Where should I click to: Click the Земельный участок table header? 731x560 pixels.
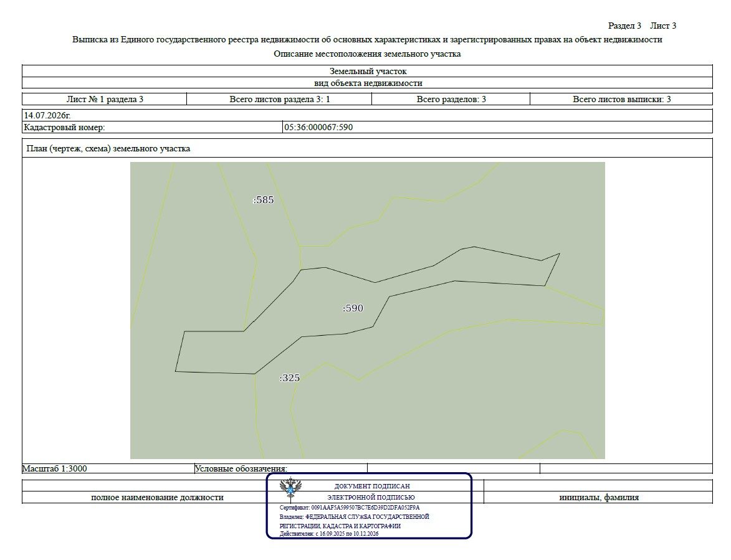(367, 71)
